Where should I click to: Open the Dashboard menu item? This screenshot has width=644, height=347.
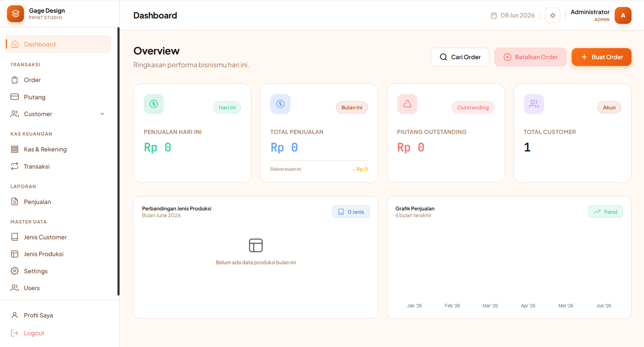58,44
